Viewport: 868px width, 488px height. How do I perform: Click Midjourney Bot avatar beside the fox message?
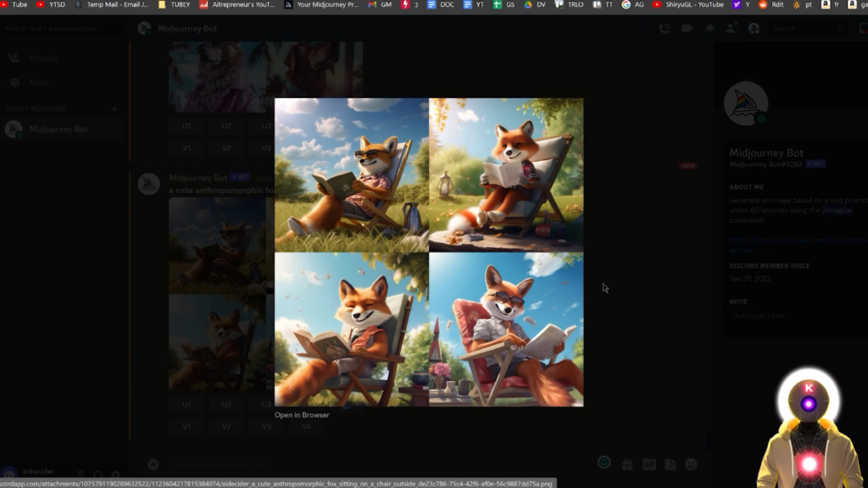pos(148,184)
